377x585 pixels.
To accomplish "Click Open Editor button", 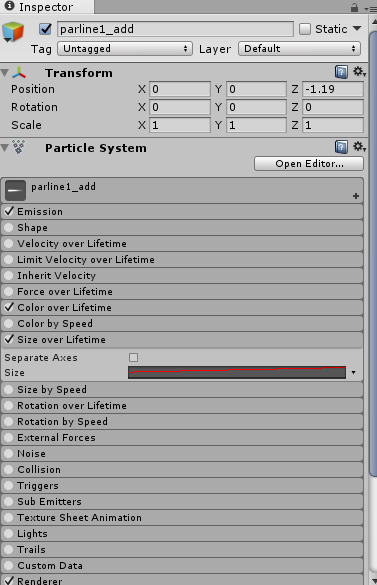I will (309, 163).
